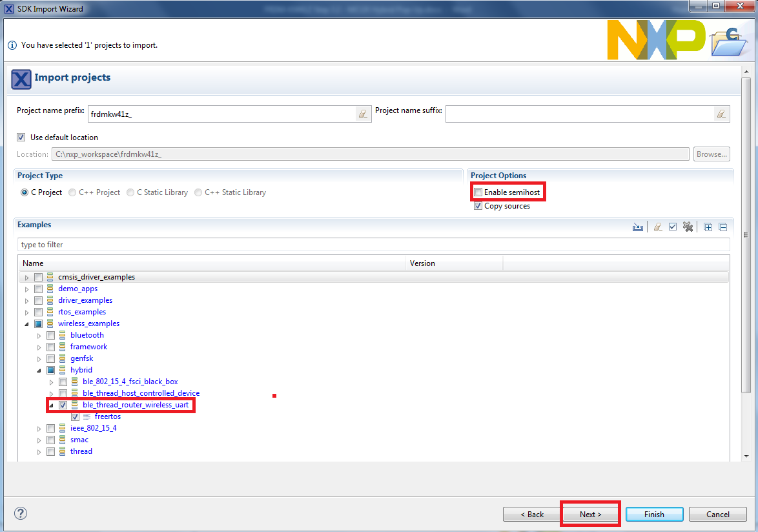Image resolution: width=758 pixels, height=532 pixels.
Task: Click the select all examples checkmark icon
Action: tap(673, 227)
